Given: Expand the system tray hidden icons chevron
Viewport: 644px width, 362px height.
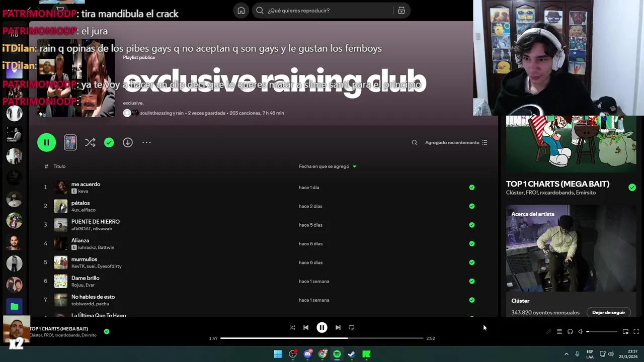Looking at the screenshot, I should pos(566,354).
